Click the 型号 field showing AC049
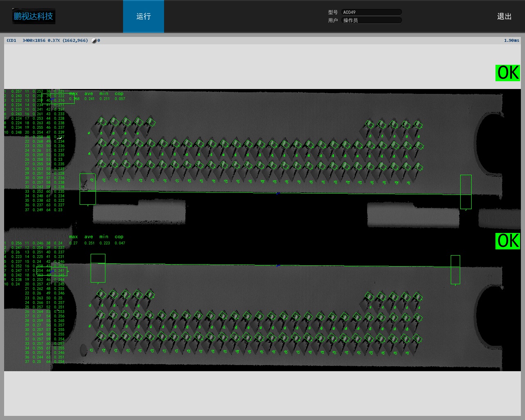Viewport: 525px width, 420px height. [371, 12]
